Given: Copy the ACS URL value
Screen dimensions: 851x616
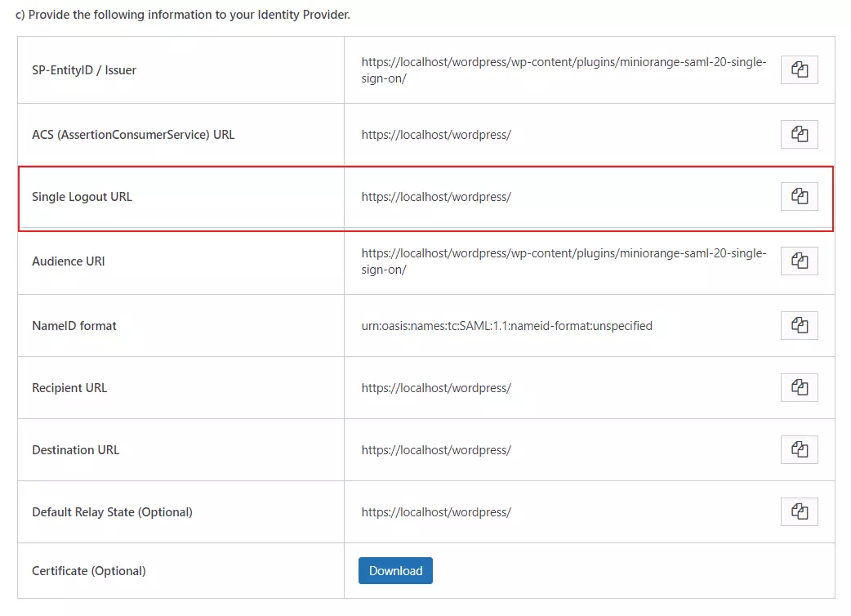Looking at the screenshot, I should click(799, 134).
